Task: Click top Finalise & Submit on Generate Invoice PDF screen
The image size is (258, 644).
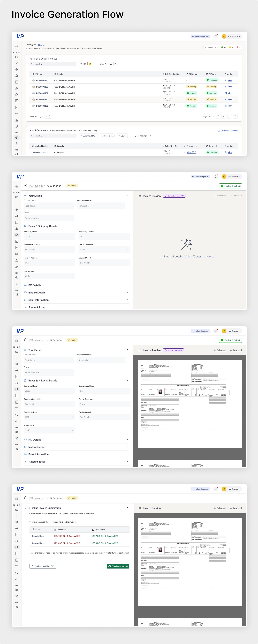Action: (230, 186)
